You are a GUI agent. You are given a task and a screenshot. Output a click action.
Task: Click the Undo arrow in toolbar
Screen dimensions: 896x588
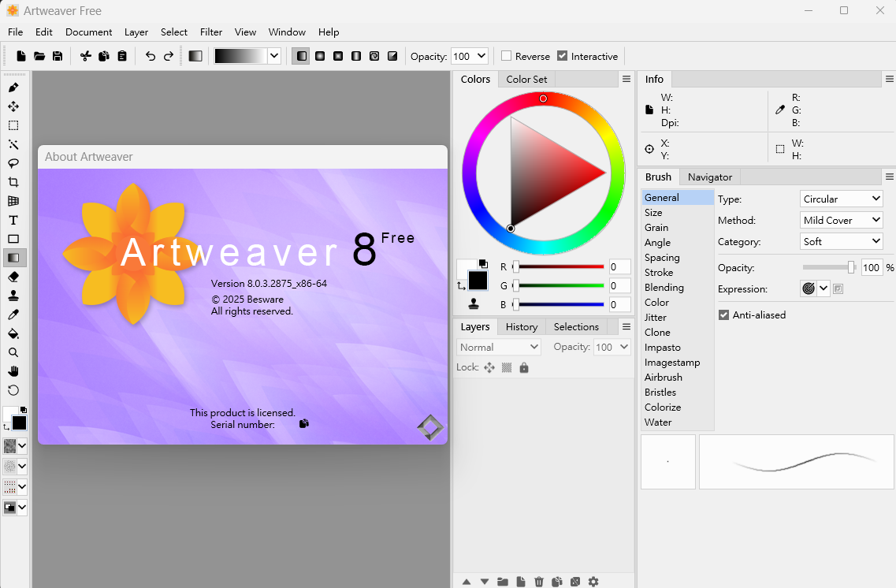click(150, 56)
